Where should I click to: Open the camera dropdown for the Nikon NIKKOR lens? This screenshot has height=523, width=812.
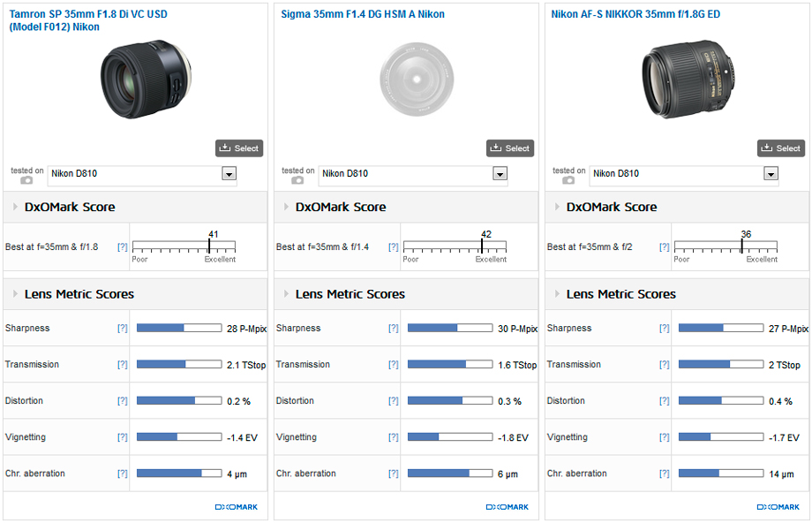[x=771, y=174]
